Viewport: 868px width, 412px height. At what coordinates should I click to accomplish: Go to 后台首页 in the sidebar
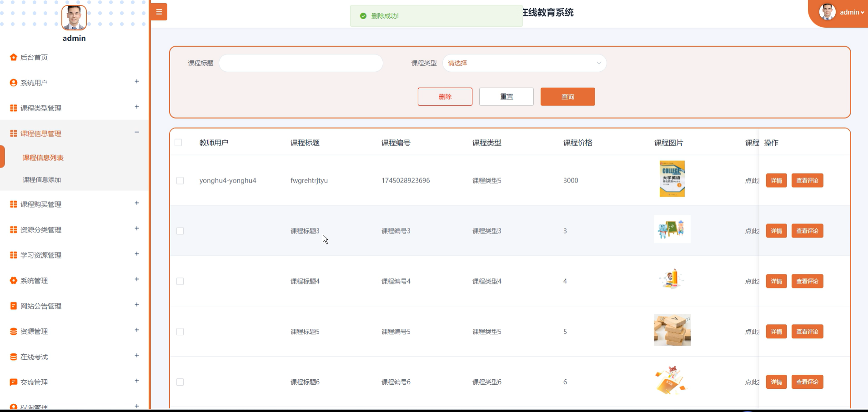pyautogui.click(x=34, y=57)
